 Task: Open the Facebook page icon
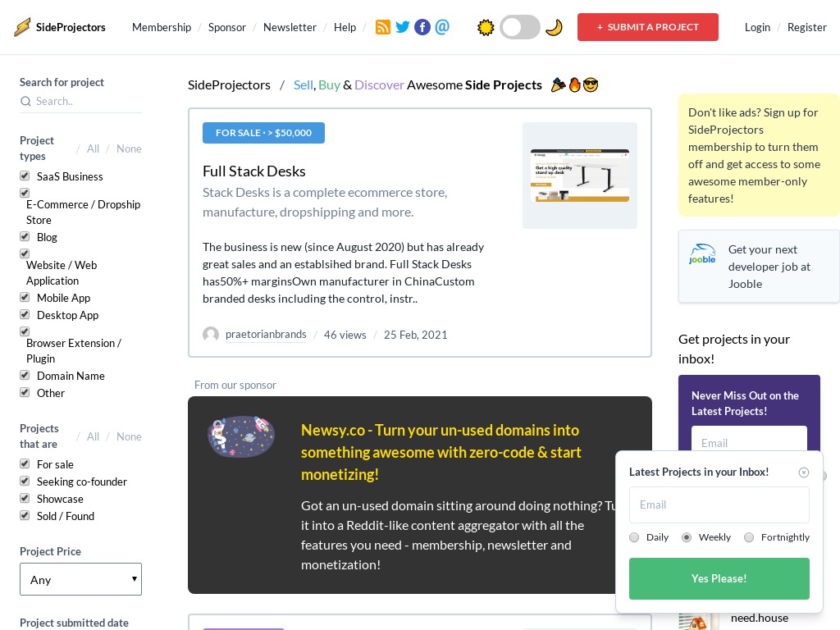coord(422,27)
